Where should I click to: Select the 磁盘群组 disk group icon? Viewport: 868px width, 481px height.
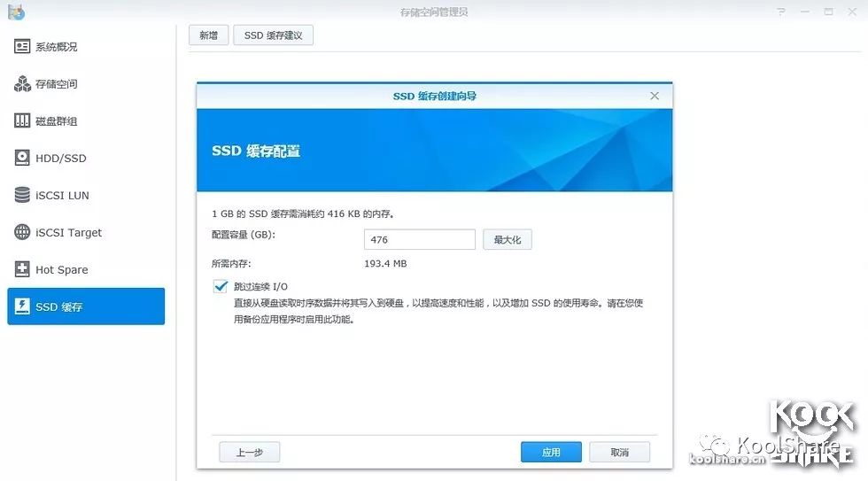[x=22, y=120]
